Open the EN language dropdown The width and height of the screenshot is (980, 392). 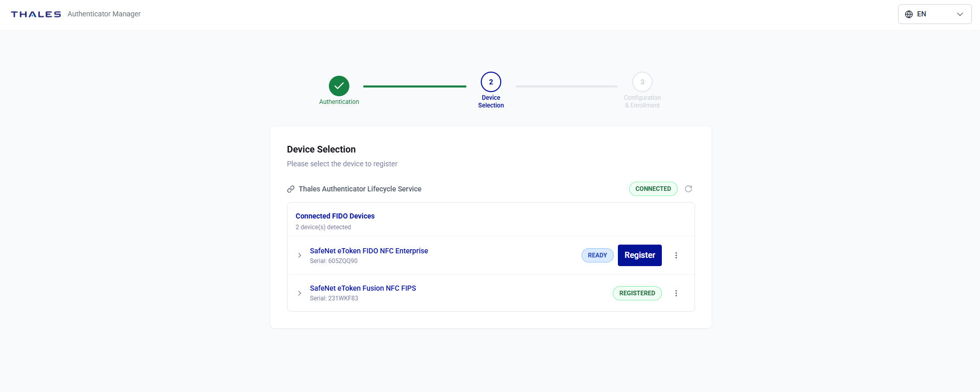point(934,14)
